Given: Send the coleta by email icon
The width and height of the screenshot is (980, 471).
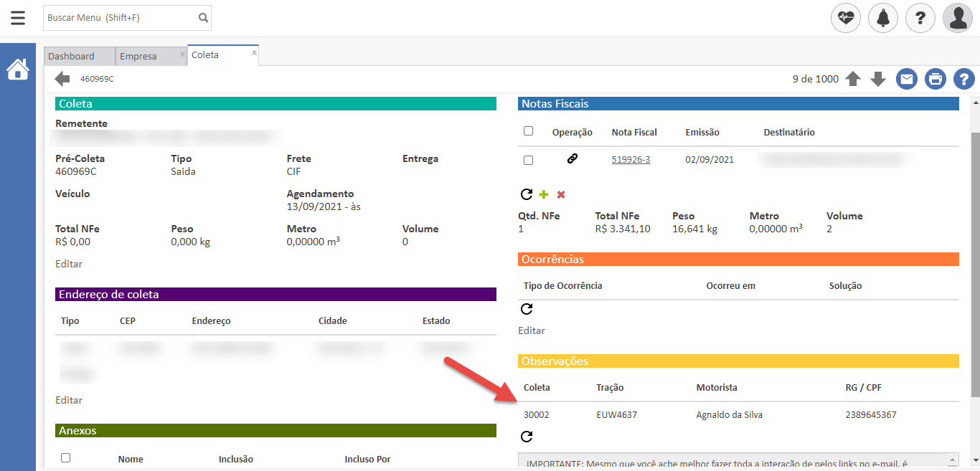Looking at the screenshot, I should [x=907, y=79].
